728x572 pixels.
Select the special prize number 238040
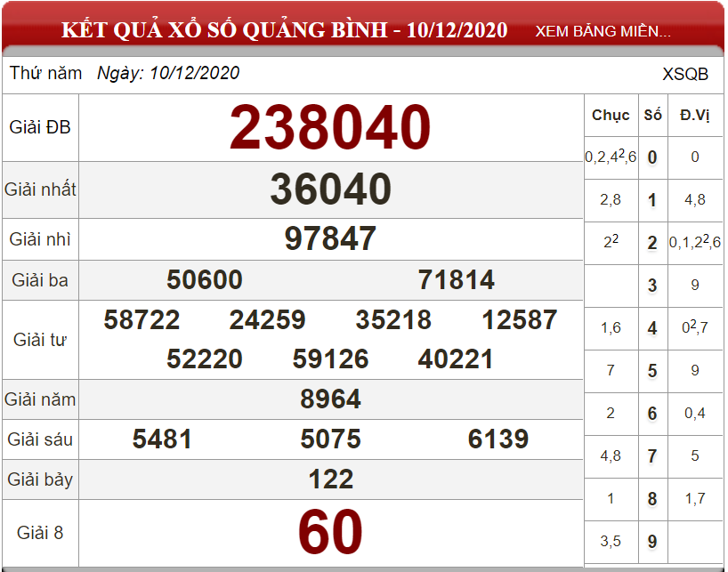[x=330, y=127]
